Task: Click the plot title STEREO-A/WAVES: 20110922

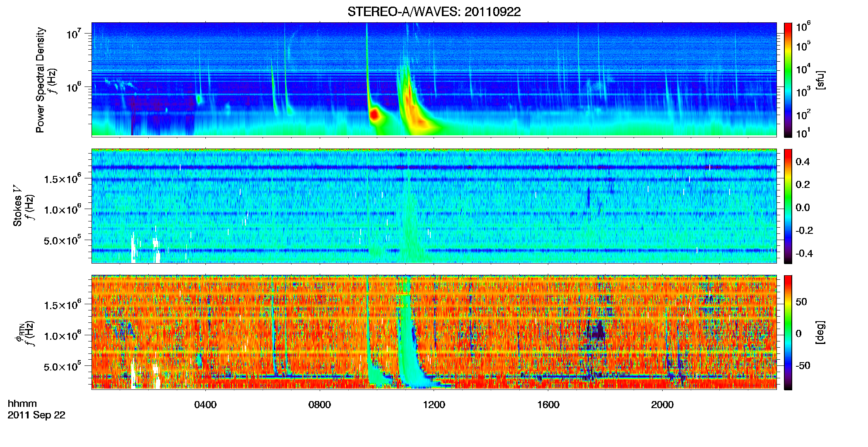Action: [434, 12]
